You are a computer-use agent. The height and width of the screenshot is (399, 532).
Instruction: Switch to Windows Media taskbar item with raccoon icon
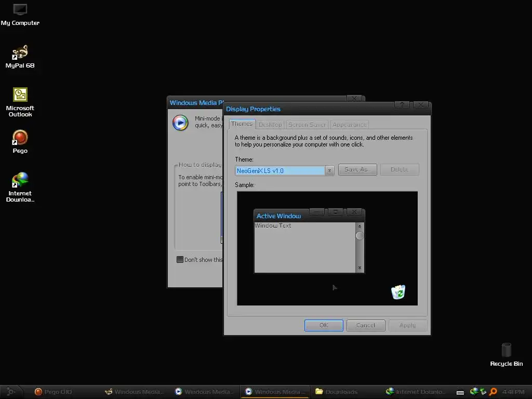[x=135, y=392]
